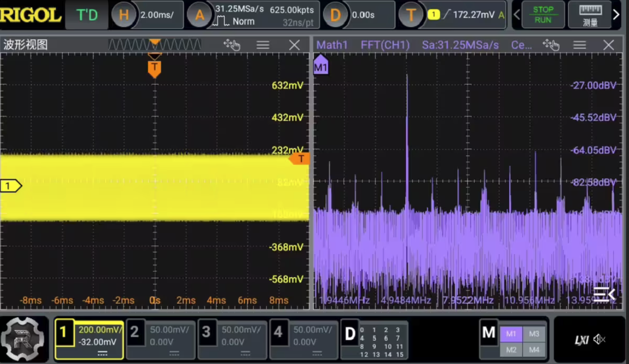
Task: Click the T'D trigger status indicator
Action: [x=87, y=15]
